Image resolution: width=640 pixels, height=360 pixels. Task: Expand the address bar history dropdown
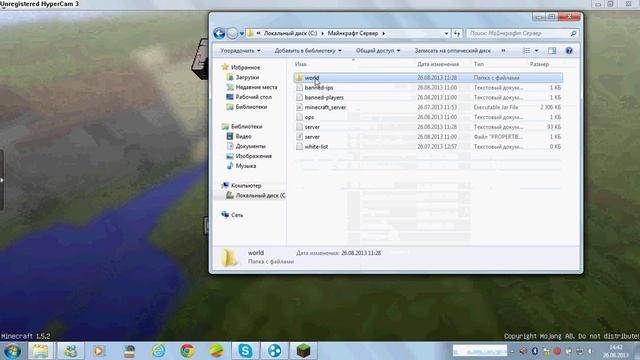446,33
